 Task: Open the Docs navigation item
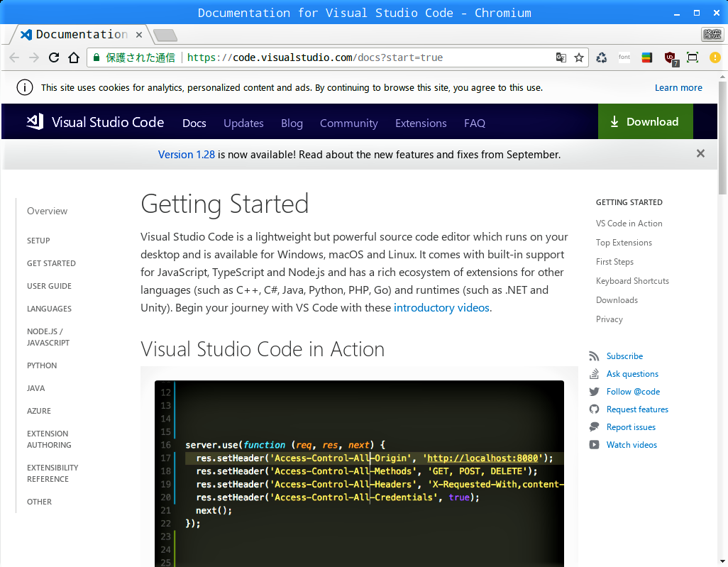pyautogui.click(x=194, y=123)
